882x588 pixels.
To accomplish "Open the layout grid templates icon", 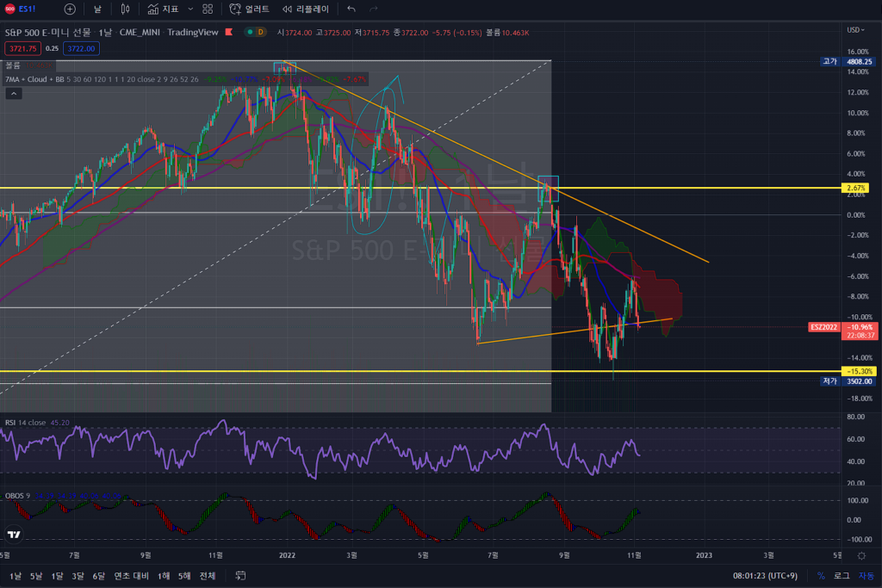I will tap(208, 9).
